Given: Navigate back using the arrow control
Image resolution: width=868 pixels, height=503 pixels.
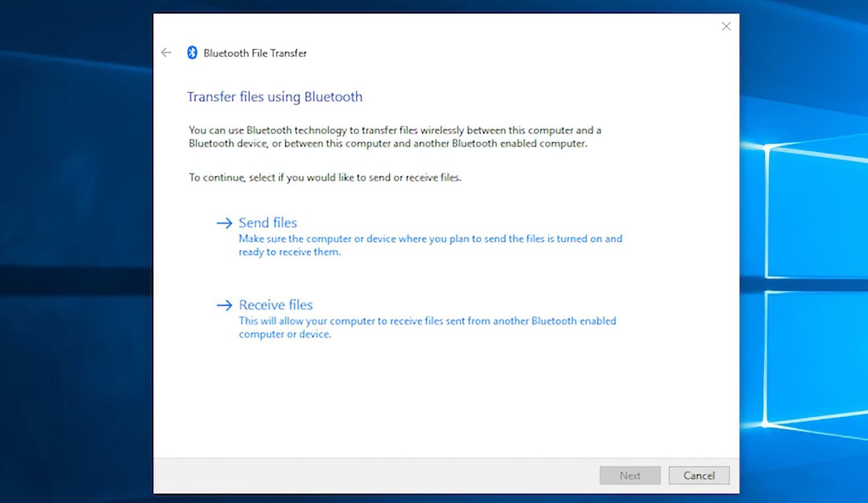Looking at the screenshot, I should click(x=166, y=53).
